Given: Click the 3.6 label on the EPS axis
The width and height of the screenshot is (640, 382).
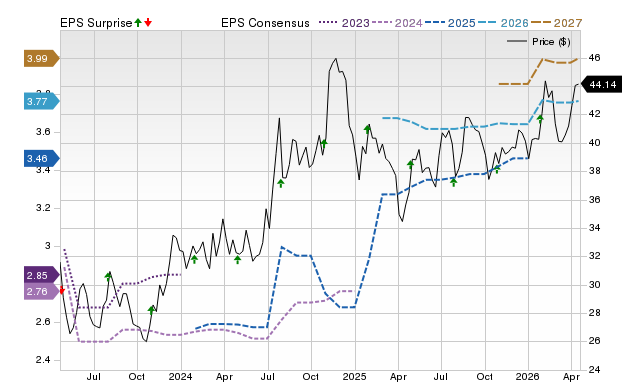Looking at the screenshot, I should pyautogui.click(x=42, y=132).
